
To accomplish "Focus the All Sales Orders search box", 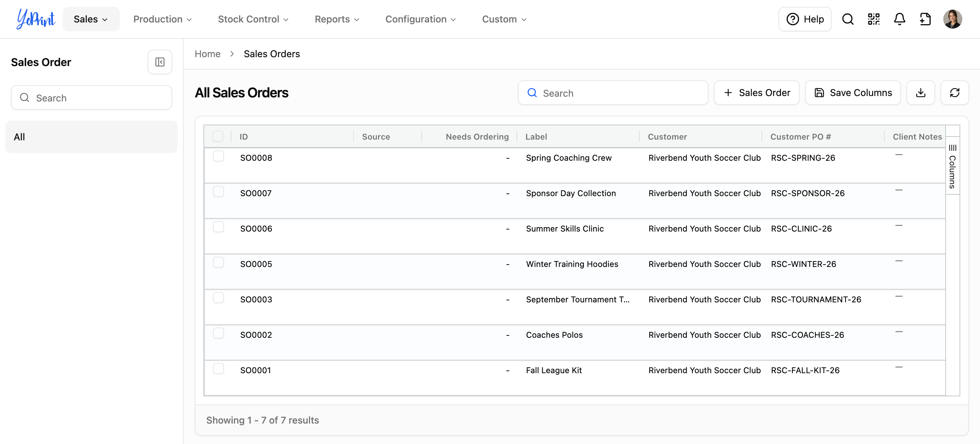I will [x=613, y=93].
